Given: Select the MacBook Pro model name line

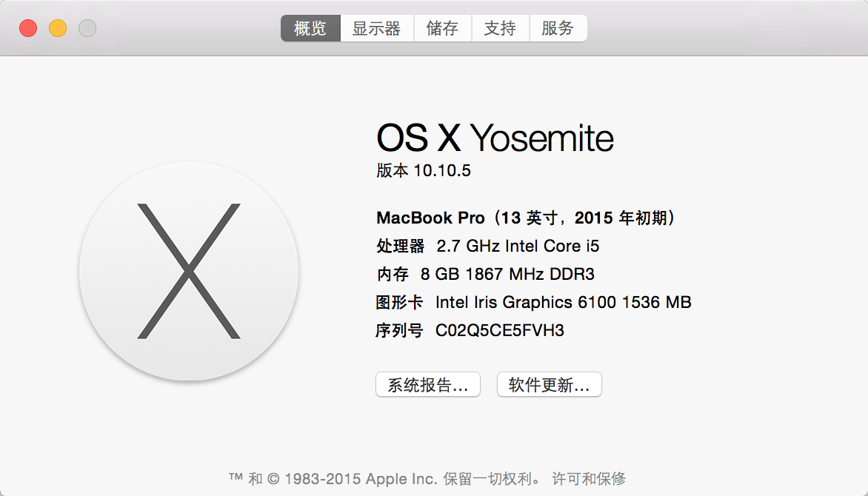Looking at the screenshot, I should click(x=528, y=218).
